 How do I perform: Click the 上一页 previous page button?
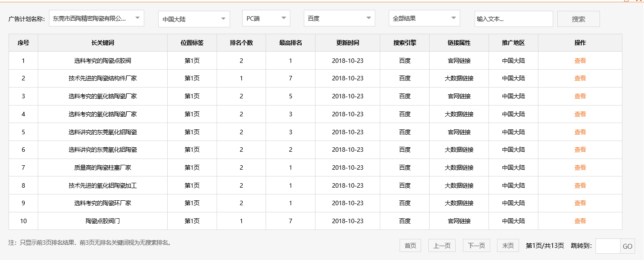pos(441,245)
